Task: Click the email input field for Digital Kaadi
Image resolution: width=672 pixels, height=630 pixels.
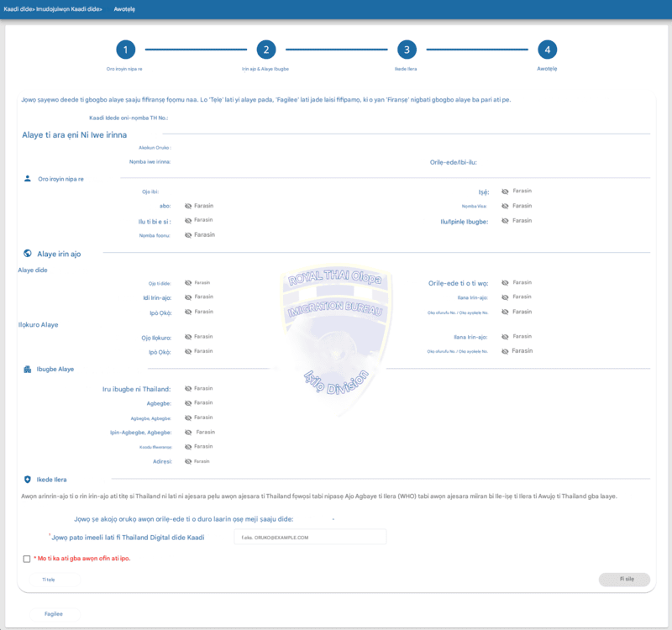Action: [310, 537]
